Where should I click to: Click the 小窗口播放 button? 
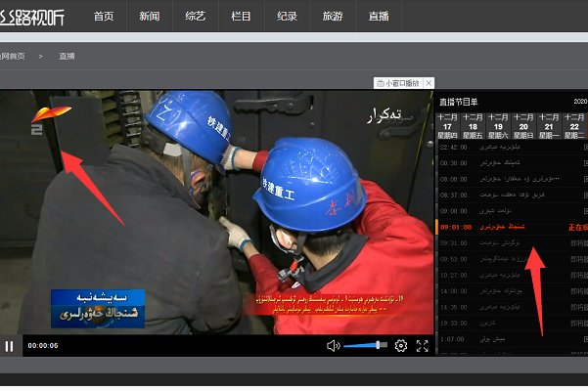click(x=398, y=83)
